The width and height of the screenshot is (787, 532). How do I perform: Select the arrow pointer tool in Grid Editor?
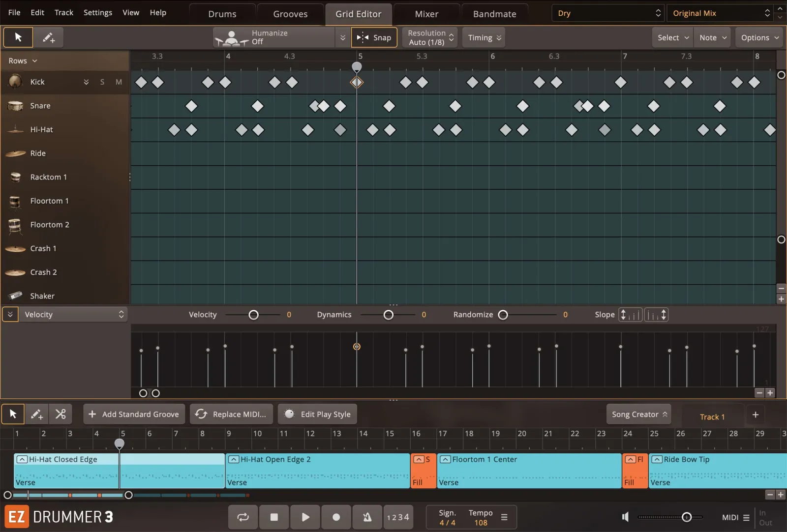(x=18, y=37)
